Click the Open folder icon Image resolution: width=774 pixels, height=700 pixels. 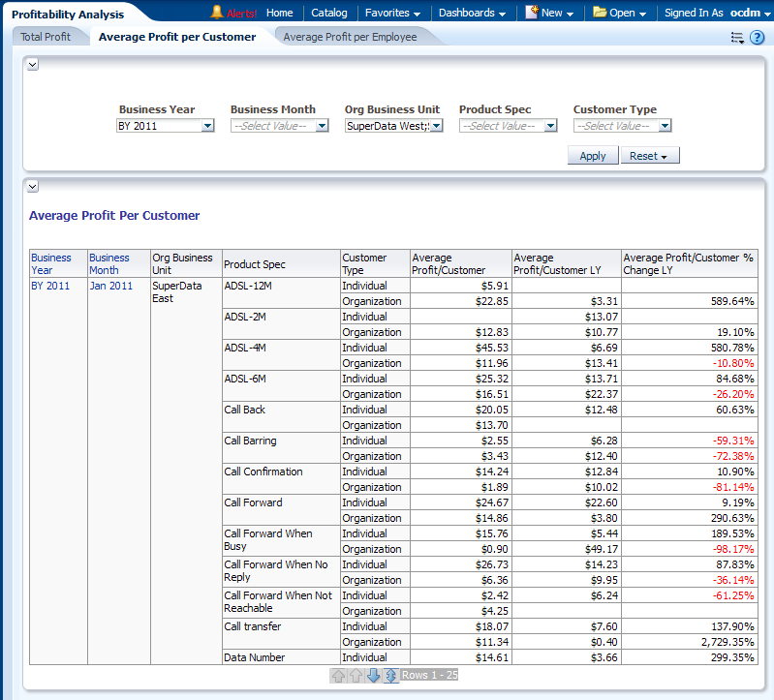[x=600, y=13]
